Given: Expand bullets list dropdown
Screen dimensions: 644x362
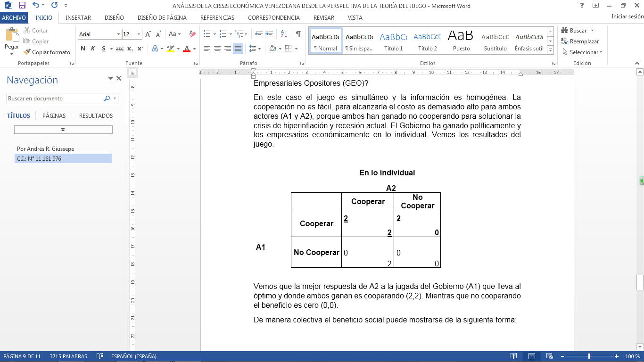Looking at the screenshot, I should click(215, 34).
